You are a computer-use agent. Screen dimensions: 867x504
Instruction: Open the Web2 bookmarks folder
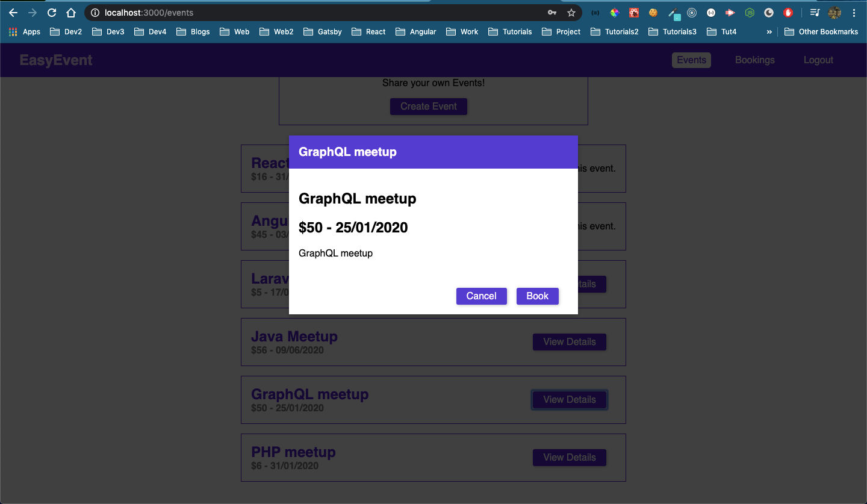276,32
